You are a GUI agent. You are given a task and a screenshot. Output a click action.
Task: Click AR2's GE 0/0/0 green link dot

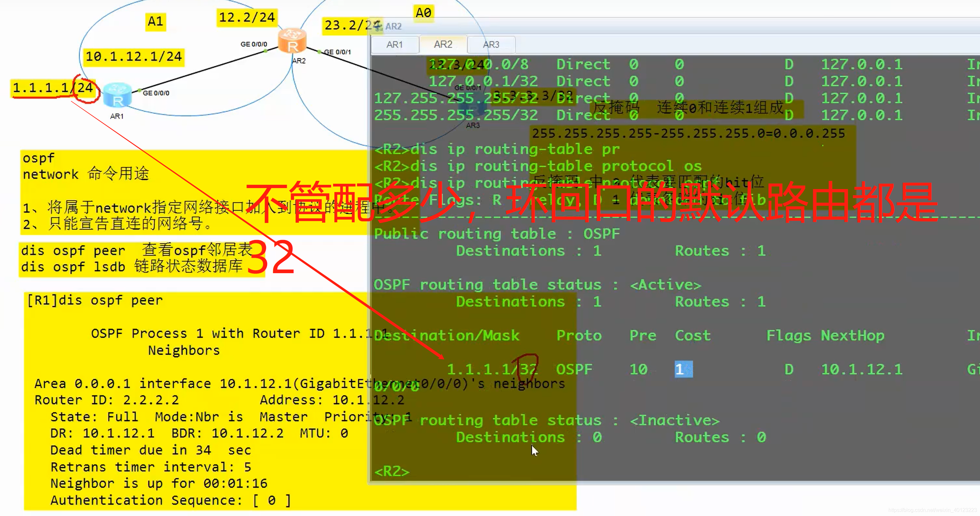point(266,51)
